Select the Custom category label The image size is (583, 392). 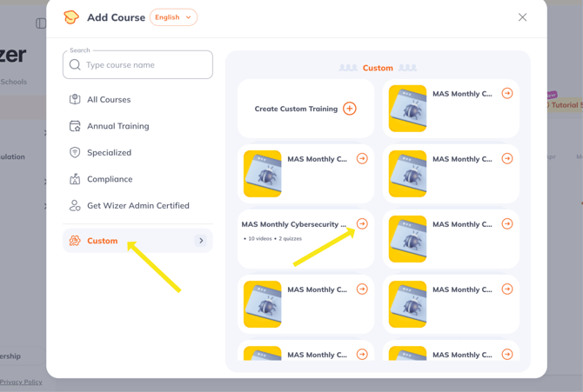pyautogui.click(x=103, y=241)
